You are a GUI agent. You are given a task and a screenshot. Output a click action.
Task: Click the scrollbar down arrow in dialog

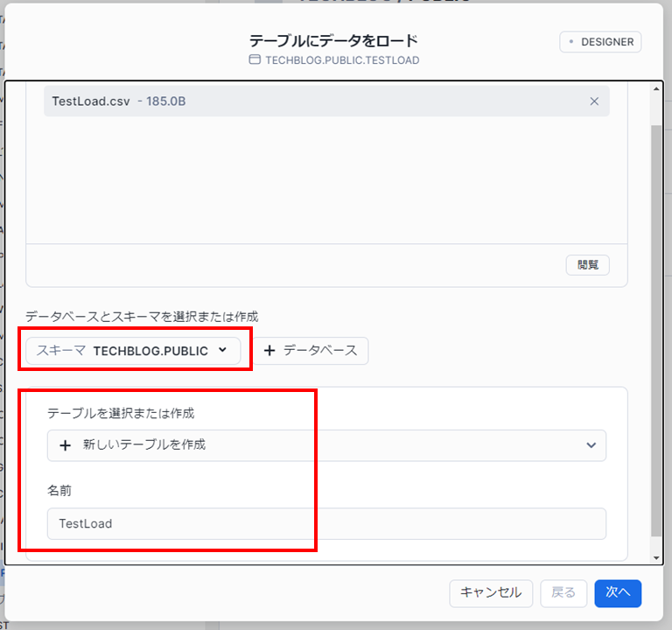656,557
